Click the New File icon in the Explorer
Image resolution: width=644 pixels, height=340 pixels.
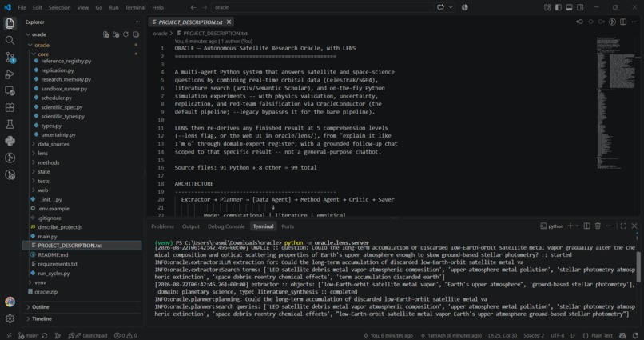coord(106,34)
